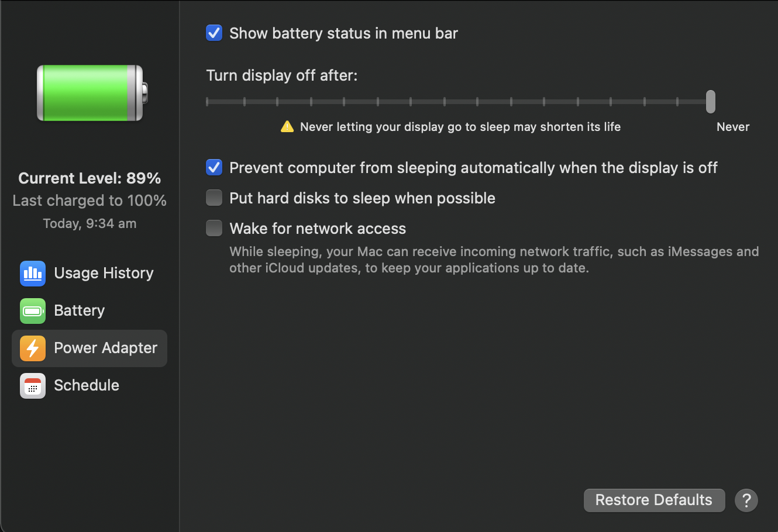Open the Usage History pane
The width and height of the screenshot is (778, 532).
tap(104, 274)
